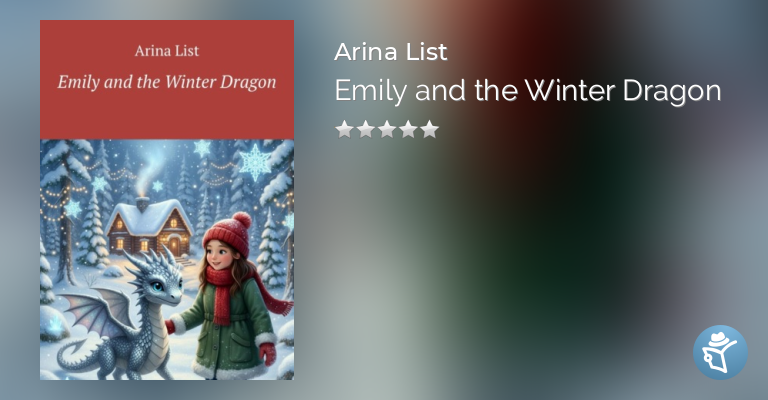
Task: Click the author name printed on the cover
Action: [x=167, y=51]
